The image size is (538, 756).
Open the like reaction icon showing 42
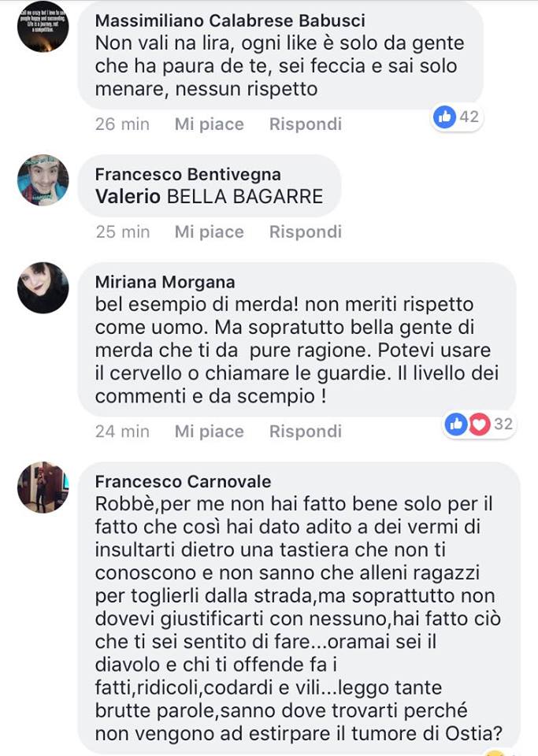pos(444,117)
